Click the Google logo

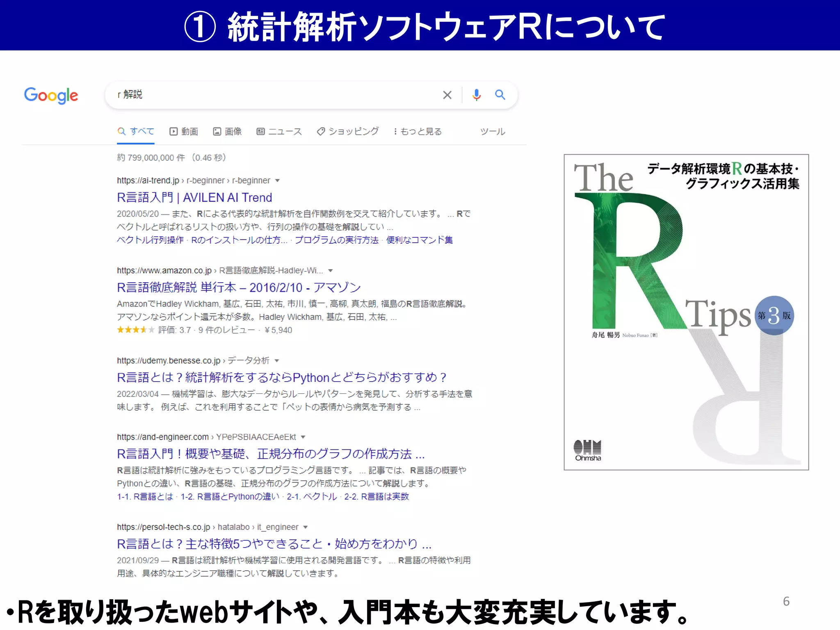click(51, 96)
